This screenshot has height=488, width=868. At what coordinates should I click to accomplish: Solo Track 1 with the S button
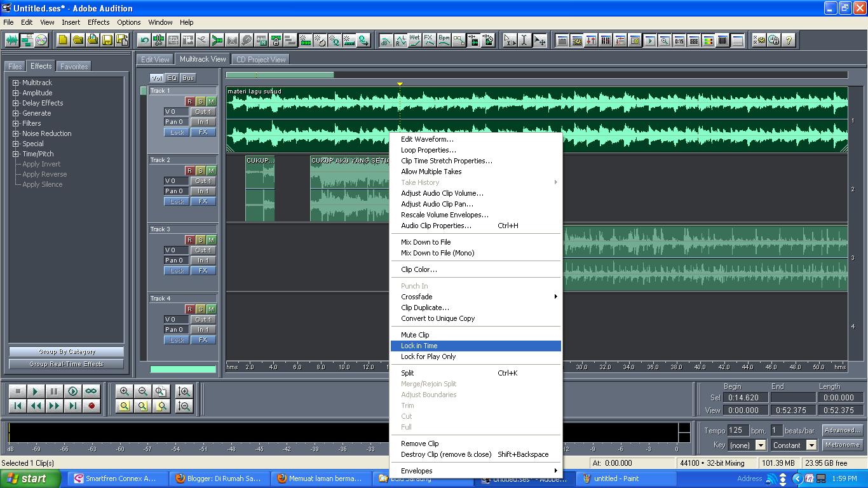click(200, 102)
